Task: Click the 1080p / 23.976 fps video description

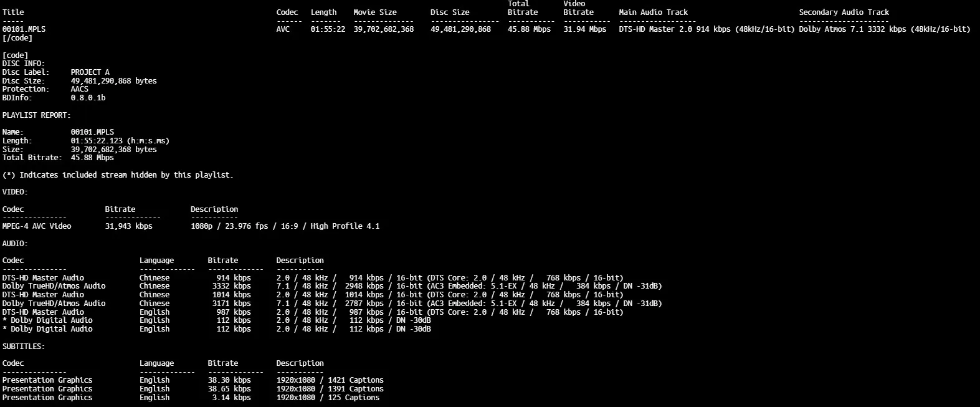Action: (285, 226)
